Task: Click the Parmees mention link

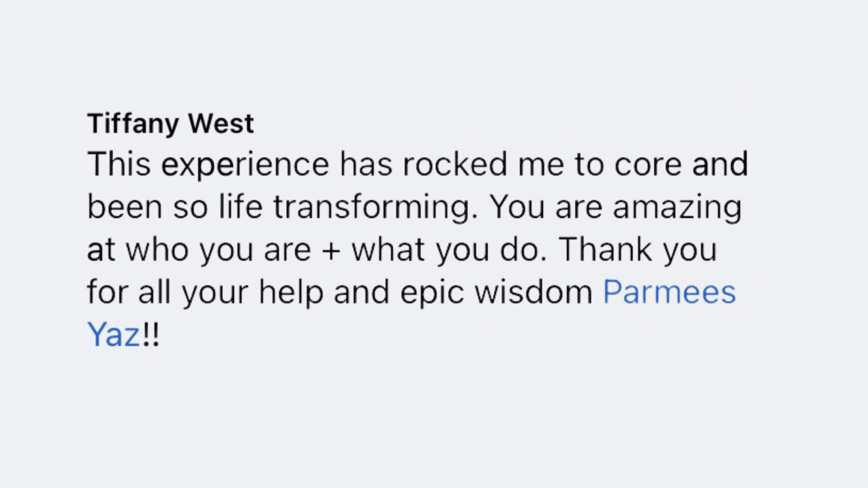Action: pyautogui.click(x=669, y=292)
